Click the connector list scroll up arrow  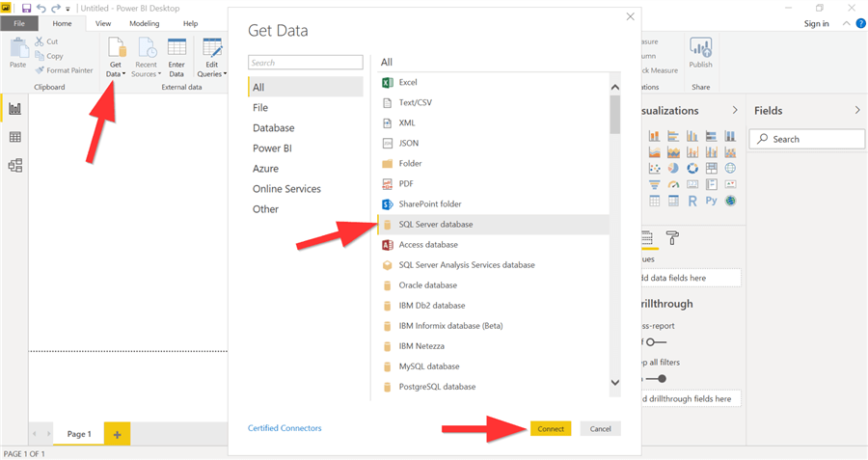point(615,88)
